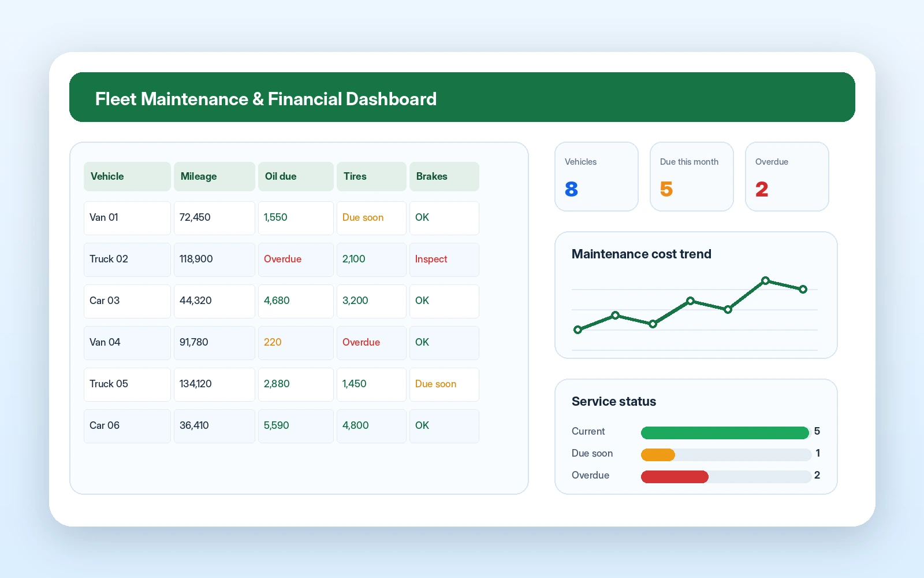Click the Oil due column header
Screen dimensions: 924x578
[296, 176]
